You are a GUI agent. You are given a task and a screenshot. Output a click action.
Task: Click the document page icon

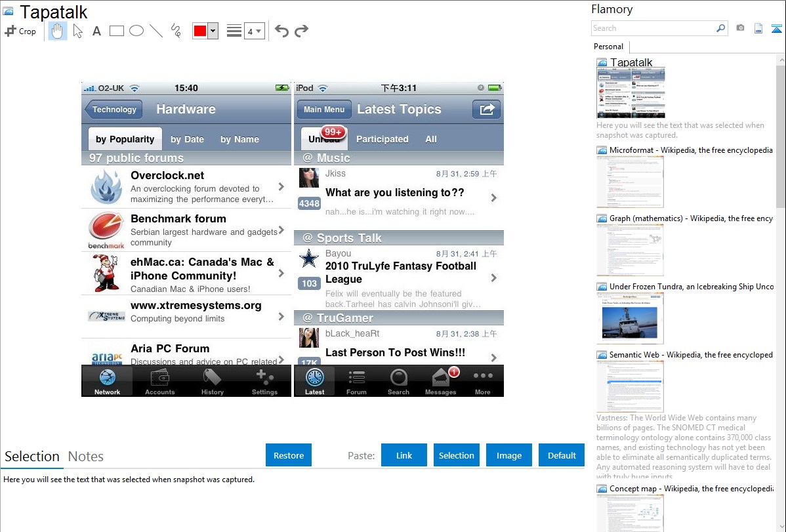758,28
